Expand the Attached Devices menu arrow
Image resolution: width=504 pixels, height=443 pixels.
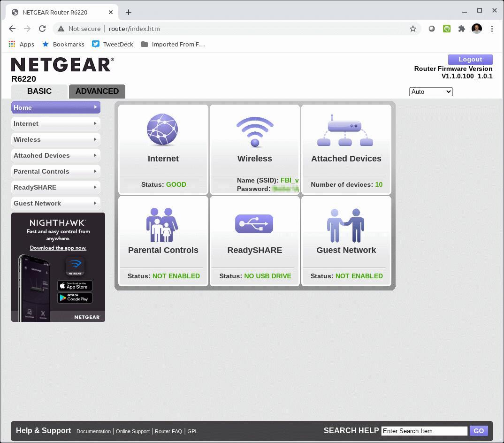pos(95,155)
